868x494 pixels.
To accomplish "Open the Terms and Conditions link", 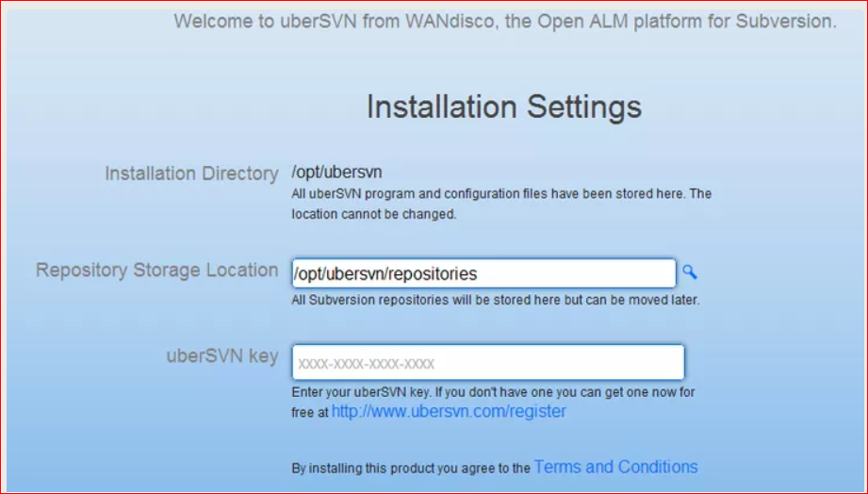I will [x=615, y=467].
